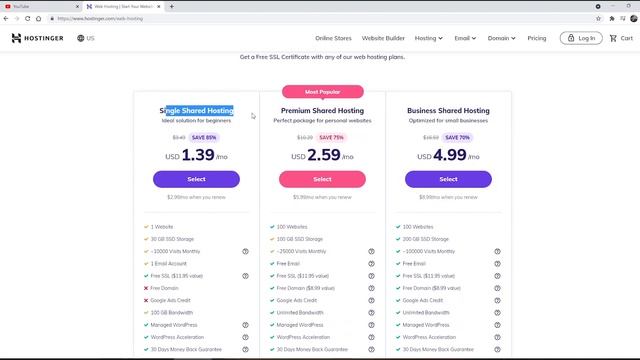Open Website Builder nav item
Image resolution: width=640 pixels, height=360 pixels.
coord(383,38)
